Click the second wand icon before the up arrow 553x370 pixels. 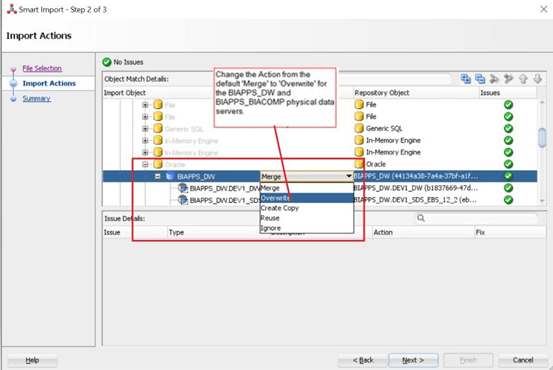[x=509, y=79]
